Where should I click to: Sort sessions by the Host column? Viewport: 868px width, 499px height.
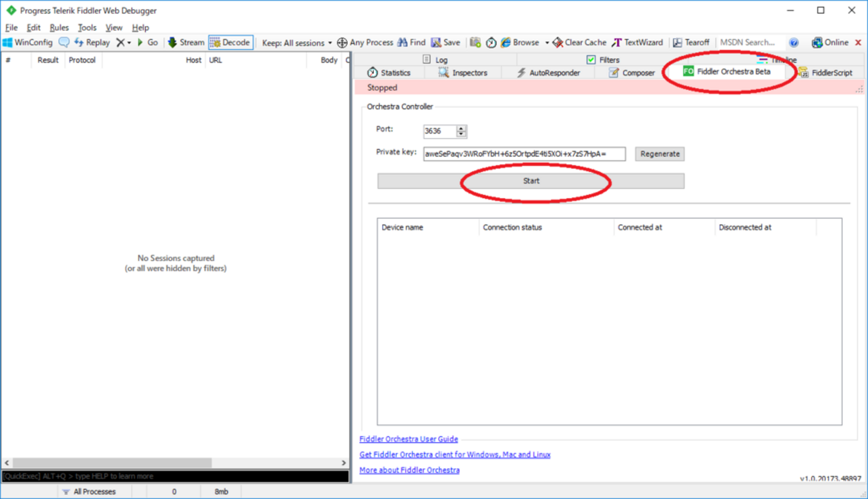[x=154, y=60]
